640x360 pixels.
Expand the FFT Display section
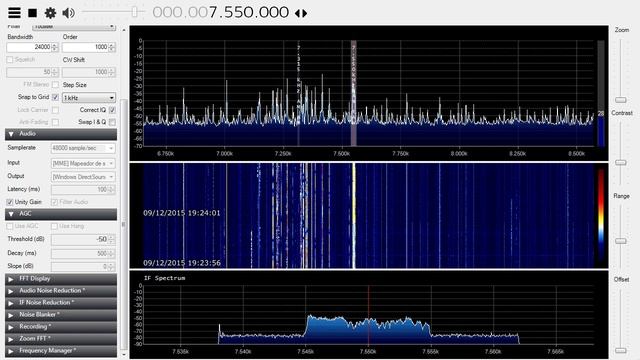(x=61, y=279)
